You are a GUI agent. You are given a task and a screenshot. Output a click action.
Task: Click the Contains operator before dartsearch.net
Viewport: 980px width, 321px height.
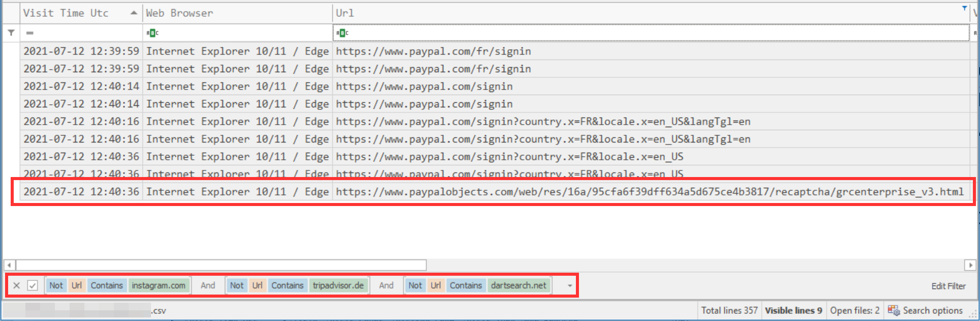(x=466, y=285)
